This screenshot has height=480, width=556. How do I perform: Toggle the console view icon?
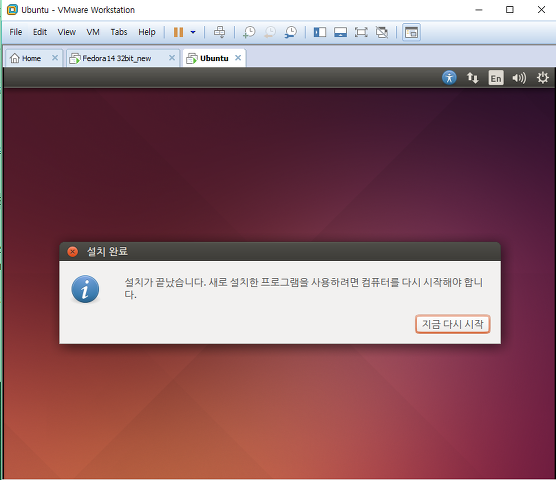click(x=411, y=32)
